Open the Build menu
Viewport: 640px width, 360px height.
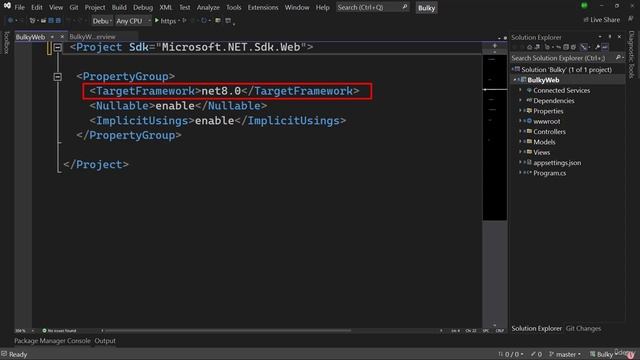[x=119, y=7]
